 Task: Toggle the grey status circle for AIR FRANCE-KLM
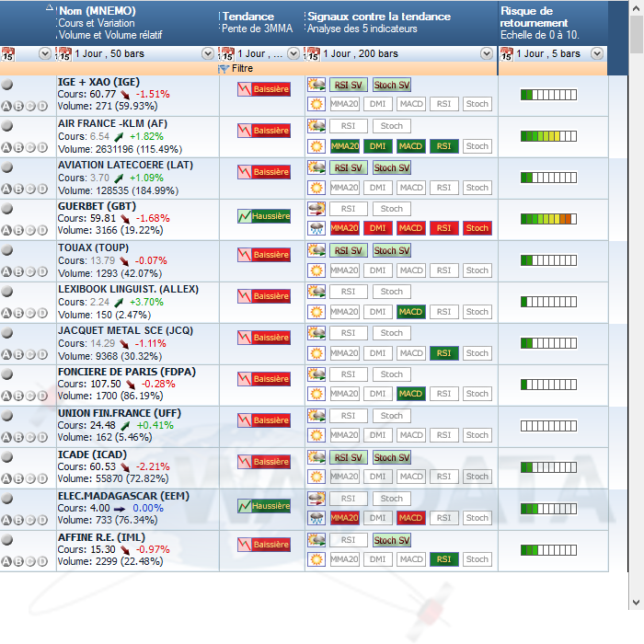pos(7,125)
